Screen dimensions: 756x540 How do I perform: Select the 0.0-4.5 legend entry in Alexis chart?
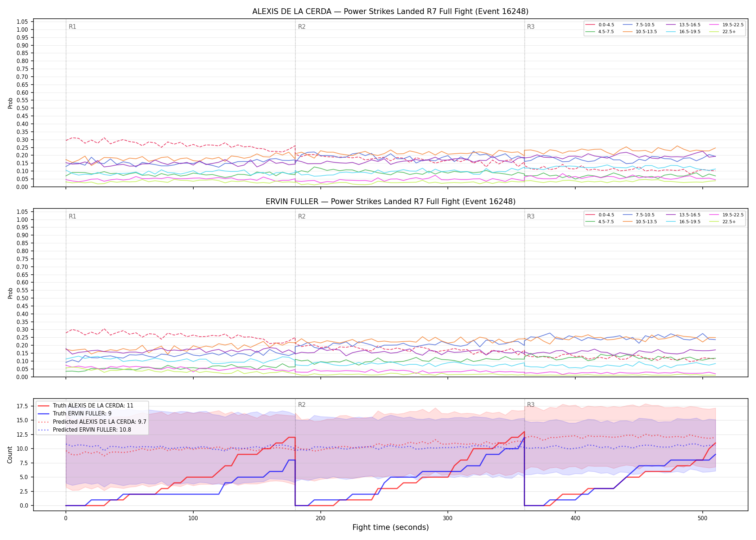click(600, 25)
